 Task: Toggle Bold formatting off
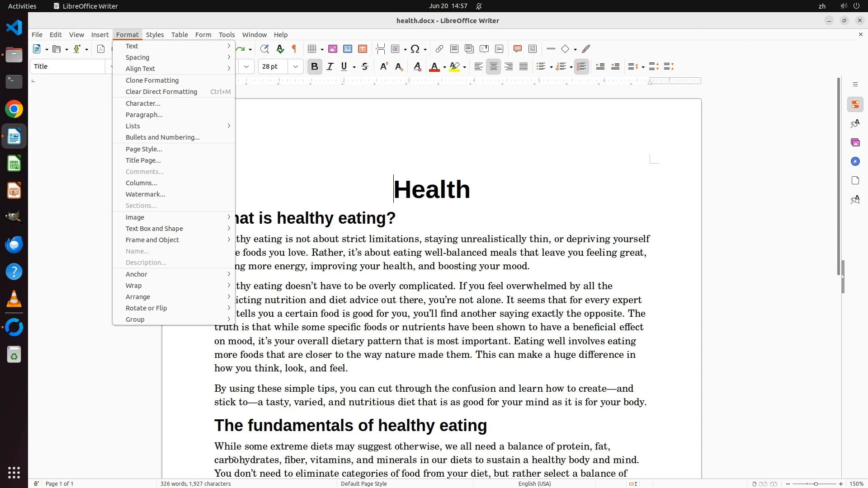(x=315, y=67)
